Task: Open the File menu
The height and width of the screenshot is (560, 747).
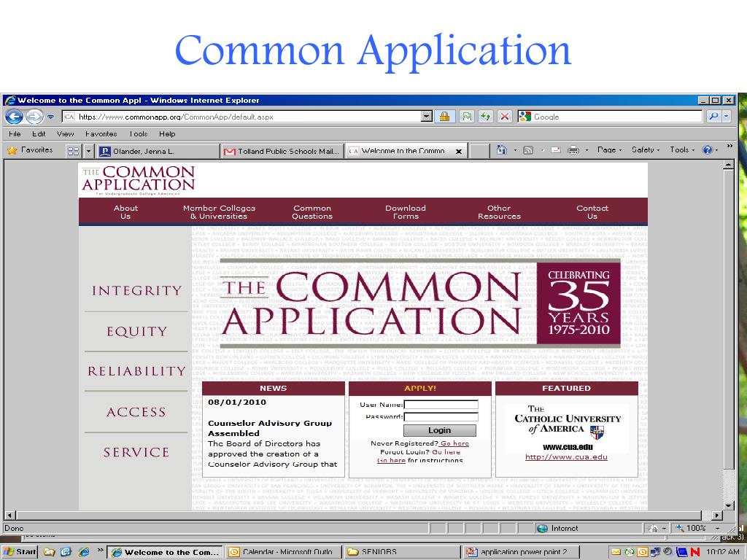Action: click(15, 134)
